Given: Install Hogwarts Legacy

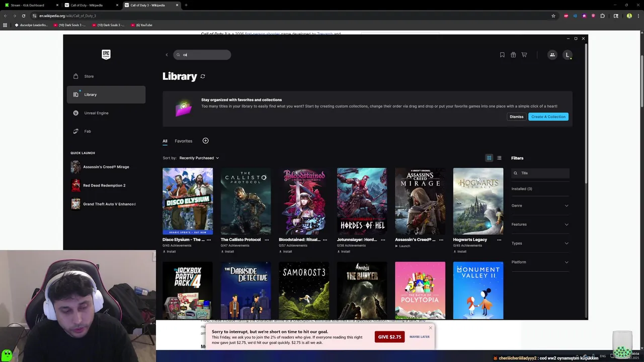Looking at the screenshot, I should tap(460, 251).
